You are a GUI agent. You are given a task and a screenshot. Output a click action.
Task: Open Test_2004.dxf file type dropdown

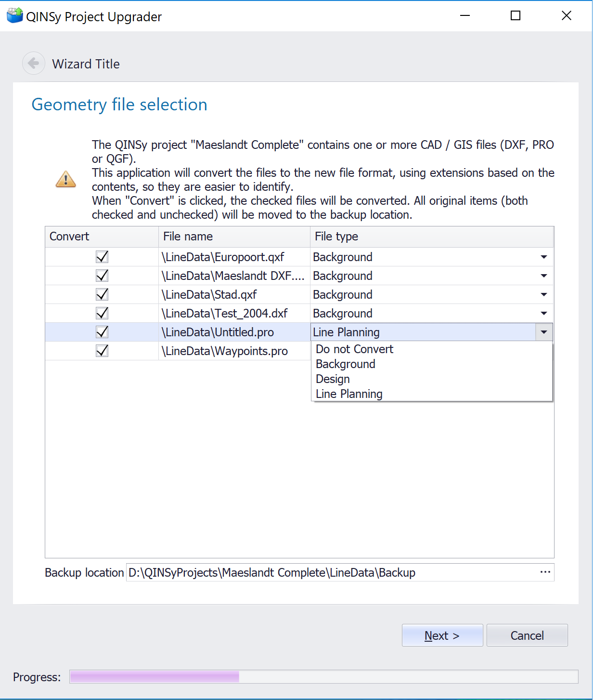tap(543, 313)
